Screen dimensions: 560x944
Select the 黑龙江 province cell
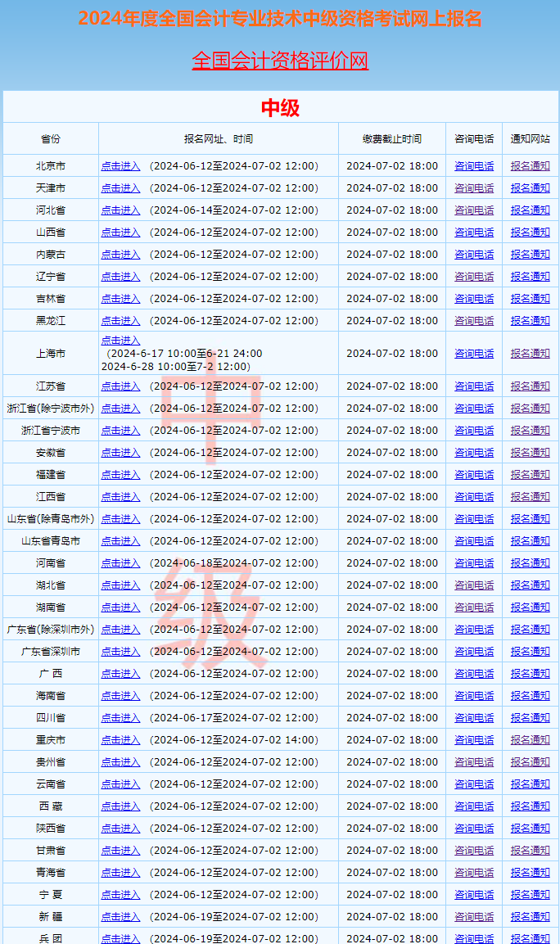51,321
